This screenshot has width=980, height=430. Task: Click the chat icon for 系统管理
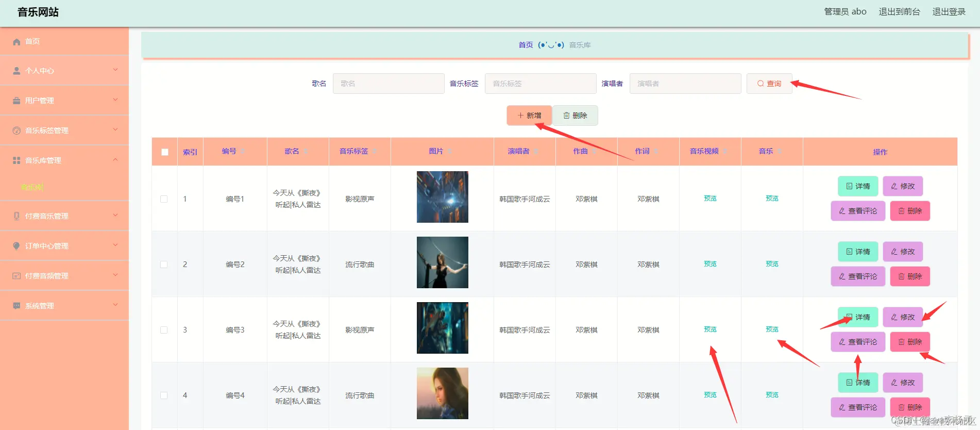click(x=16, y=306)
